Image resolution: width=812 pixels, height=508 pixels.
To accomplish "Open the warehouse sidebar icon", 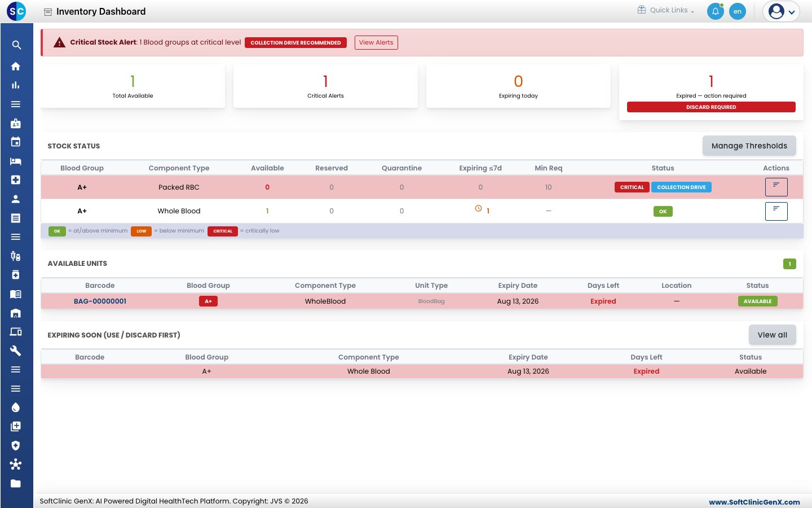I will tap(16, 313).
